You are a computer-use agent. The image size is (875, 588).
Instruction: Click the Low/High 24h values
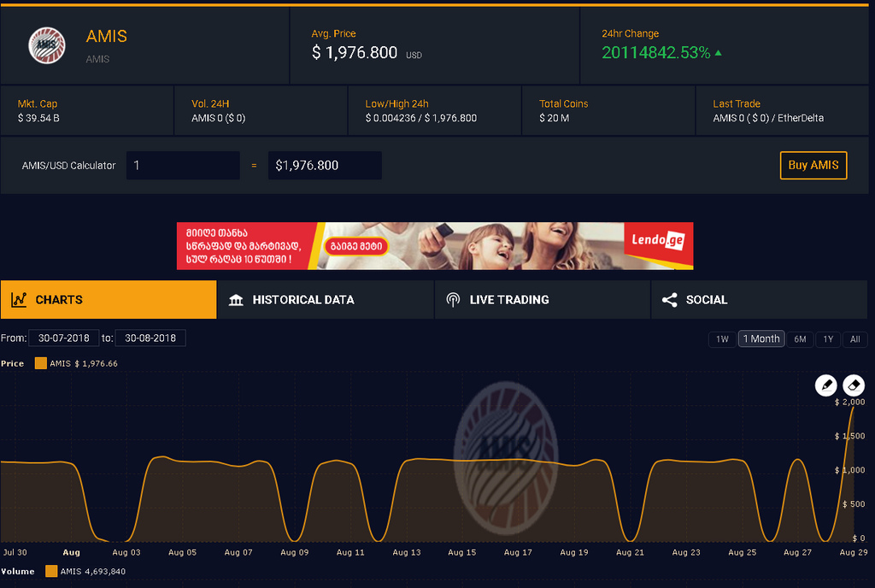tap(420, 118)
